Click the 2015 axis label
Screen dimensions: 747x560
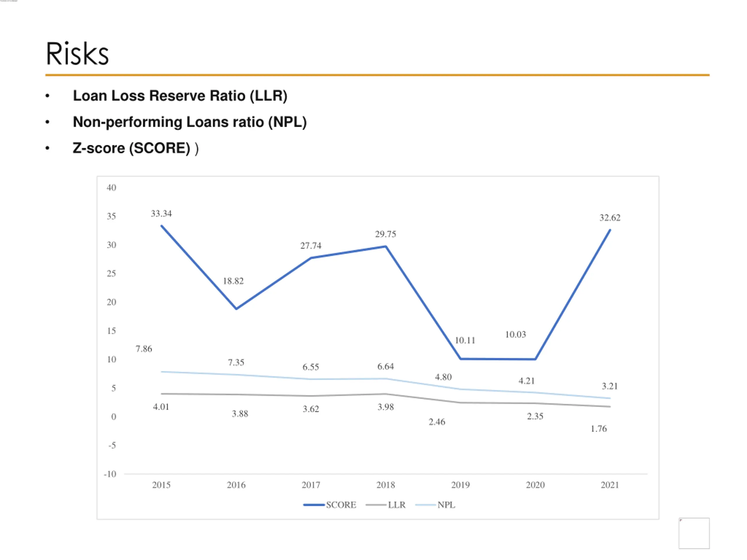[161, 485]
